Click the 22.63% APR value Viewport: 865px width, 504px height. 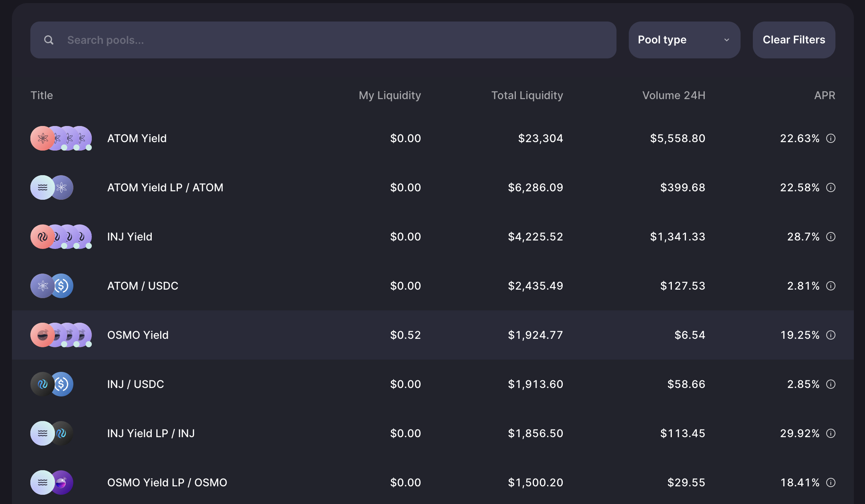click(800, 138)
